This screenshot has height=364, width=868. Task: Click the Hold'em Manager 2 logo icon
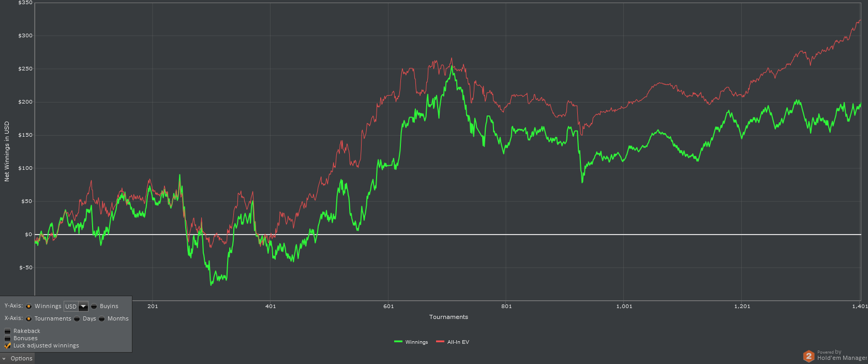809,356
